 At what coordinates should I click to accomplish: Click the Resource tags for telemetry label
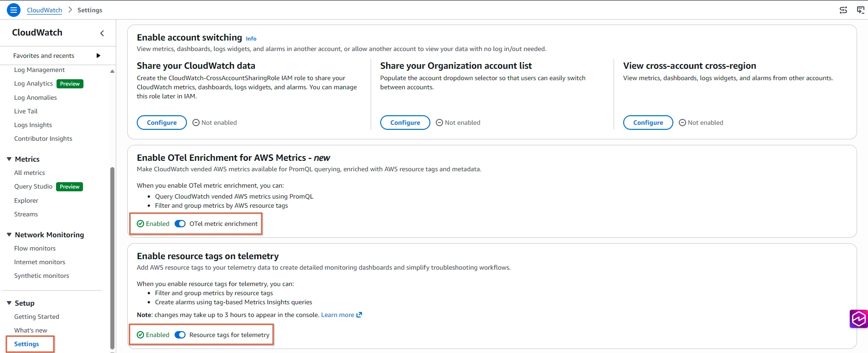click(229, 335)
